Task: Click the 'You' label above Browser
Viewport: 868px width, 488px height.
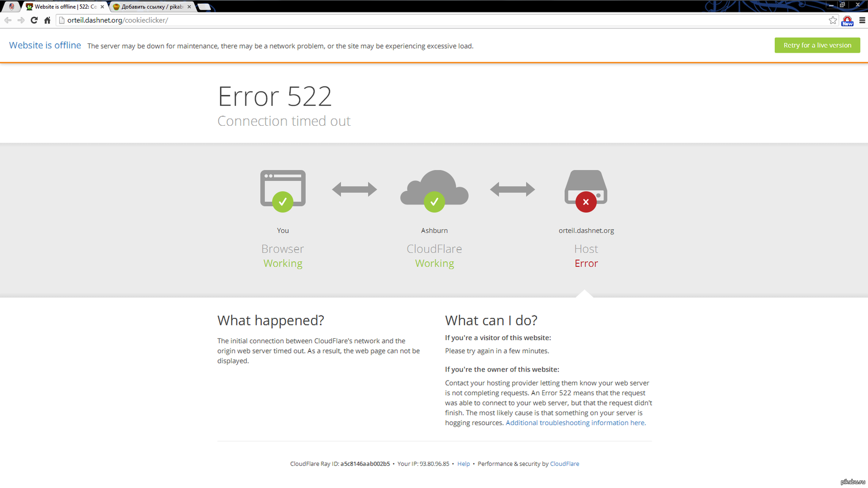Action: tap(283, 230)
